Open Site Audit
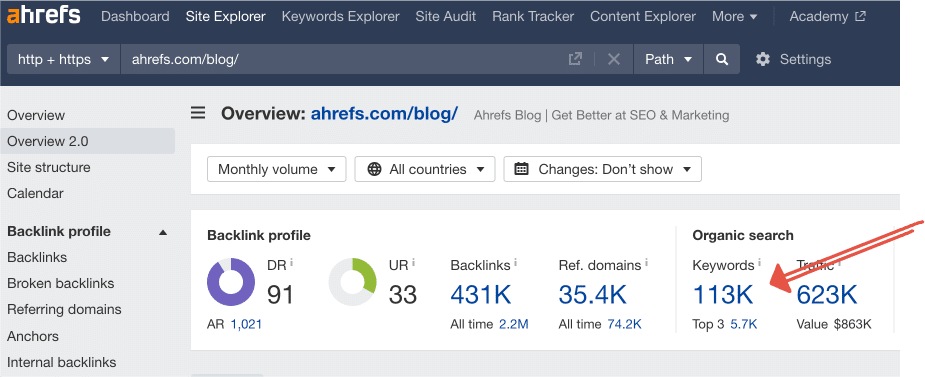 [445, 17]
